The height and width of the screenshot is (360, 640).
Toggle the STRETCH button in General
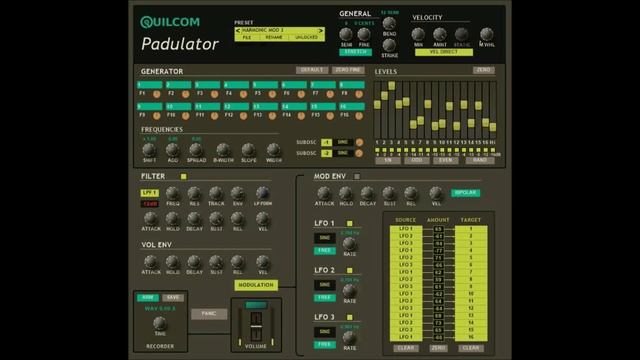pos(356,52)
